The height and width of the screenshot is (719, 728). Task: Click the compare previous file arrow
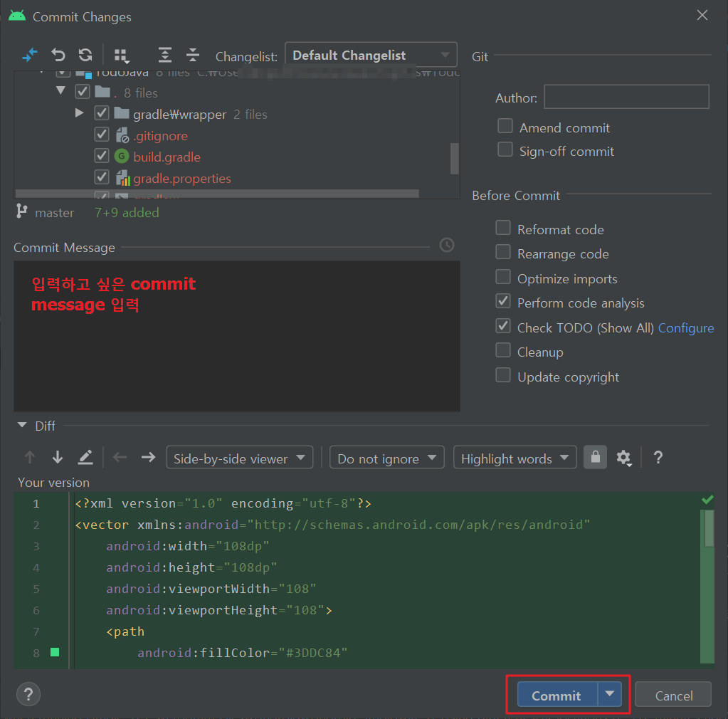[120, 458]
